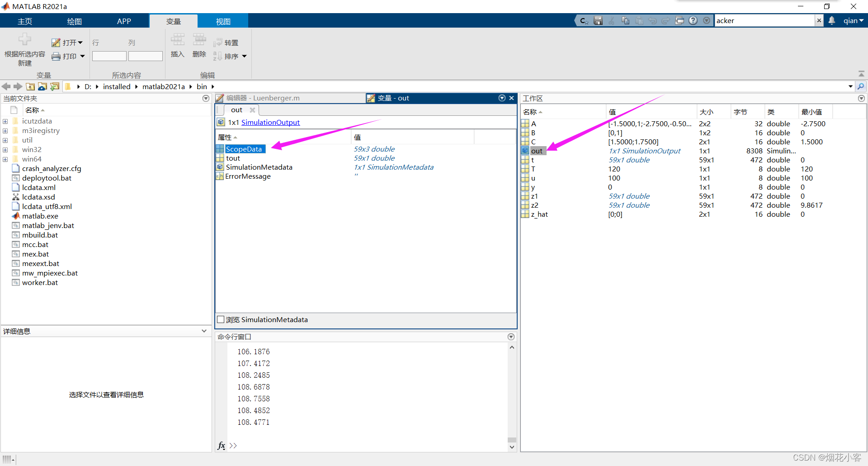Open the Print (打印) dropdown arrow
Screen dimensions: 868x466
(82, 56)
